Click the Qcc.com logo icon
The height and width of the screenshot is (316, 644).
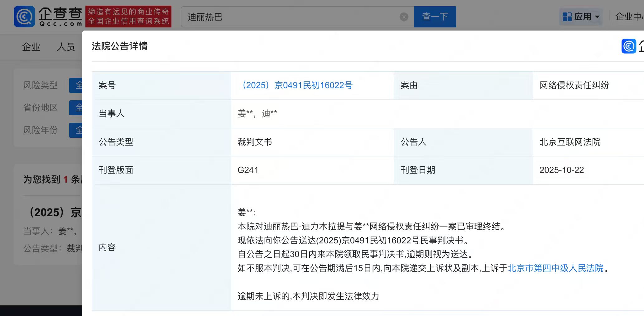24,17
